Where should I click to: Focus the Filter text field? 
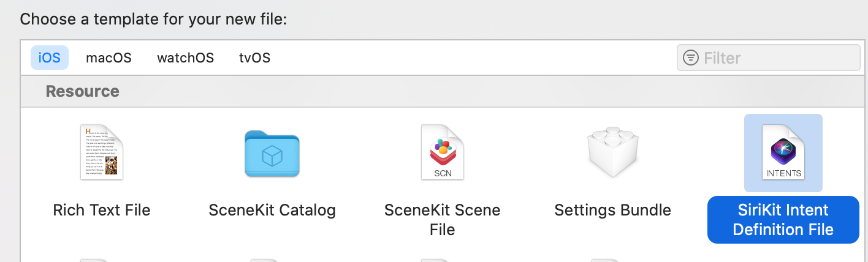tap(769, 58)
